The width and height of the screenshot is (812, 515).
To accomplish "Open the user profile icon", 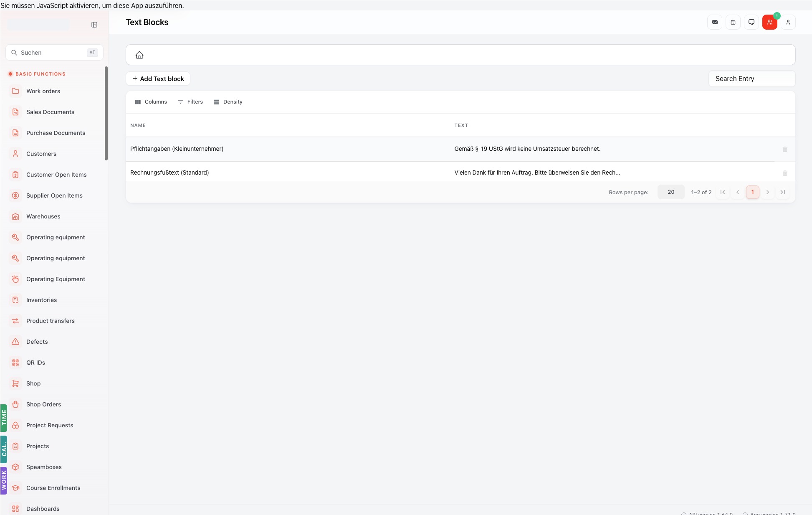I will (x=788, y=22).
